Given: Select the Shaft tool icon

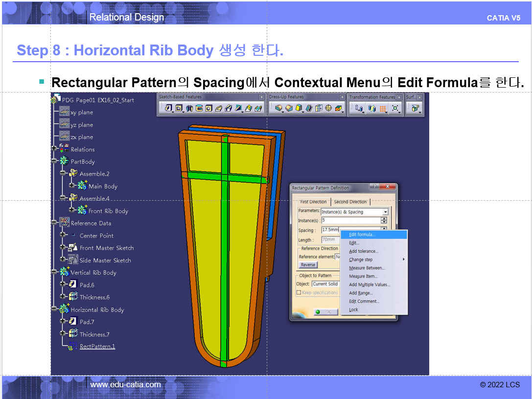Looking at the screenshot, I should click(x=189, y=108).
